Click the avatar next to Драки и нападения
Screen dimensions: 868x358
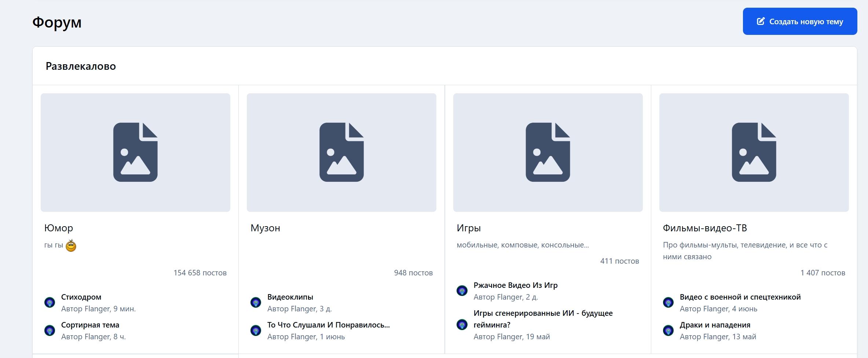pos(668,330)
